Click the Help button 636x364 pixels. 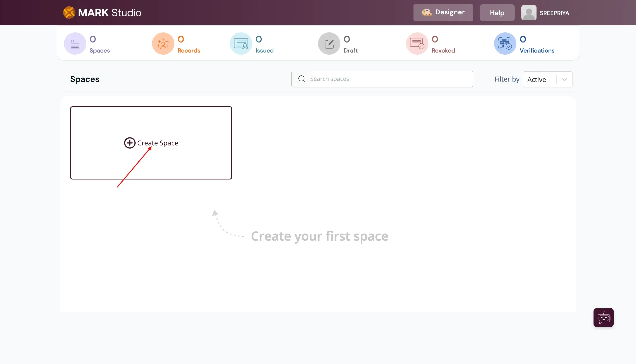(497, 12)
